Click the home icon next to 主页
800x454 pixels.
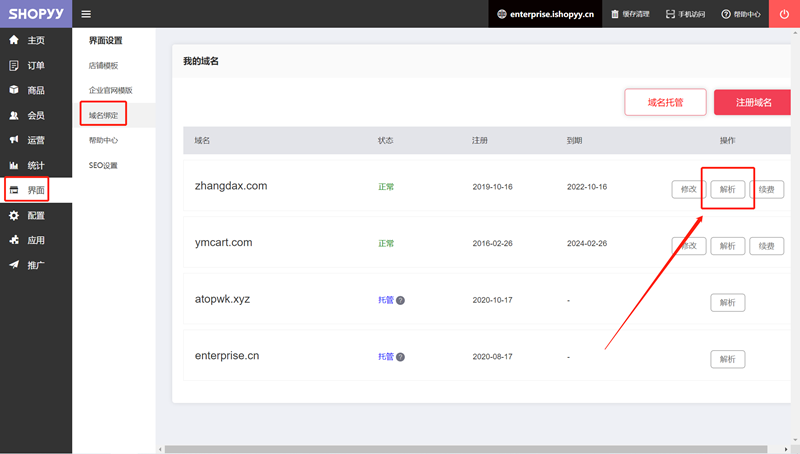(x=14, y=40)
